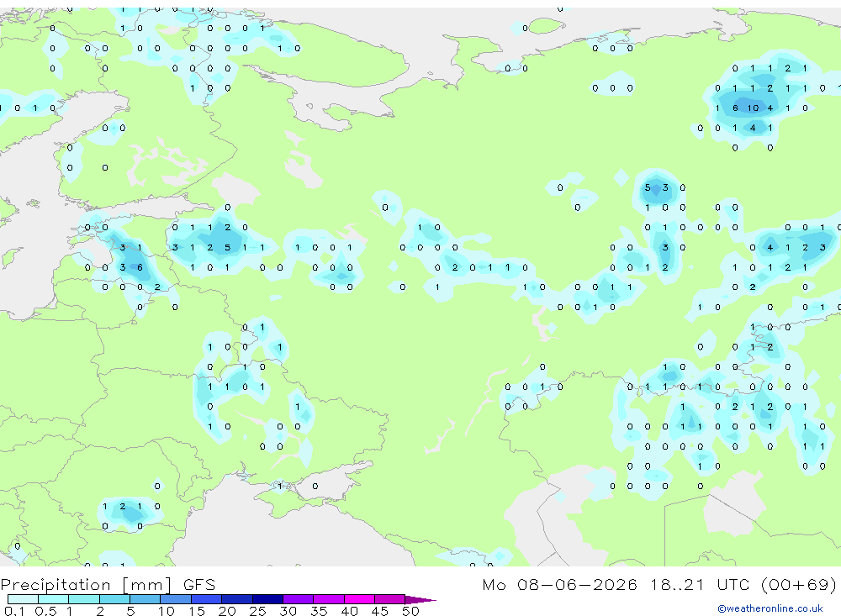Viewport: 841px width, 616px height.
Task: Click the "(00+69)" forecast offset text
Action: click(x=799, y=584)
